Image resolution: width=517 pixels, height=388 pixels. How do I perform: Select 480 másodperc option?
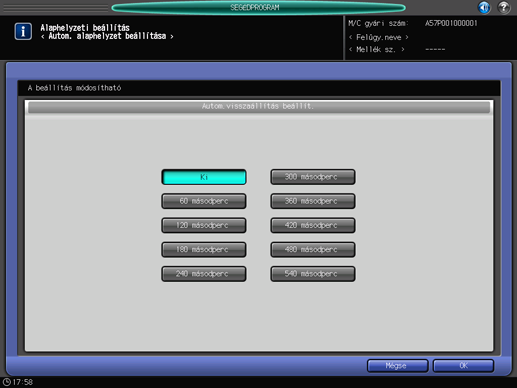point(313,250)
